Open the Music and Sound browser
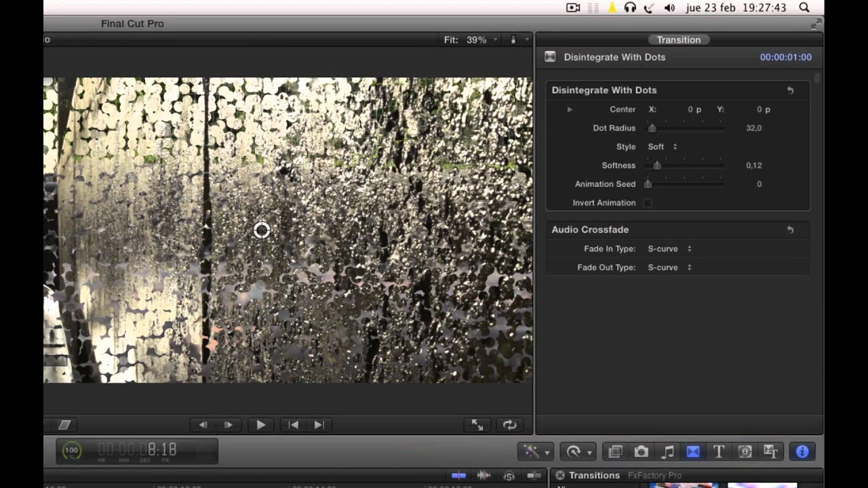The width and height of the screenshot is (868, 488). pos(667,451)
